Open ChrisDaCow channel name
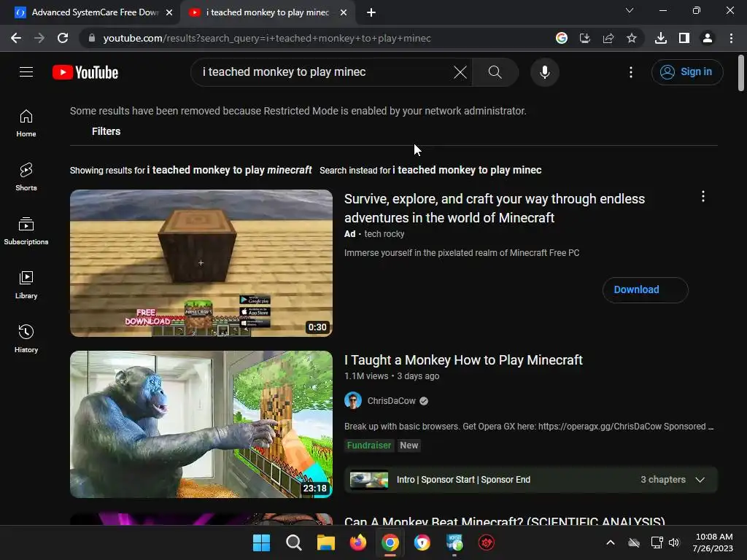747x560 pixels. coord(391,401)
